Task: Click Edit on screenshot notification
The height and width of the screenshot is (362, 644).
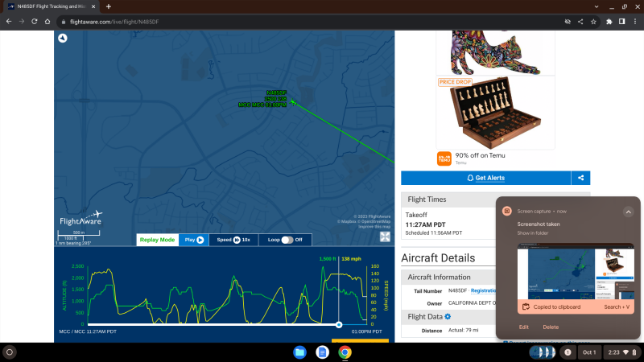Action: click(524, 327)
